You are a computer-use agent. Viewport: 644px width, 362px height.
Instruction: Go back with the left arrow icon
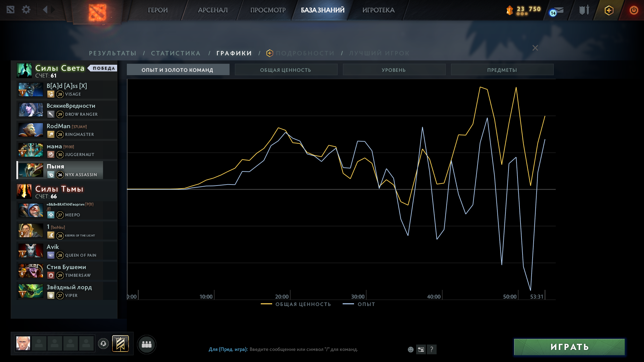coord(45,10)
